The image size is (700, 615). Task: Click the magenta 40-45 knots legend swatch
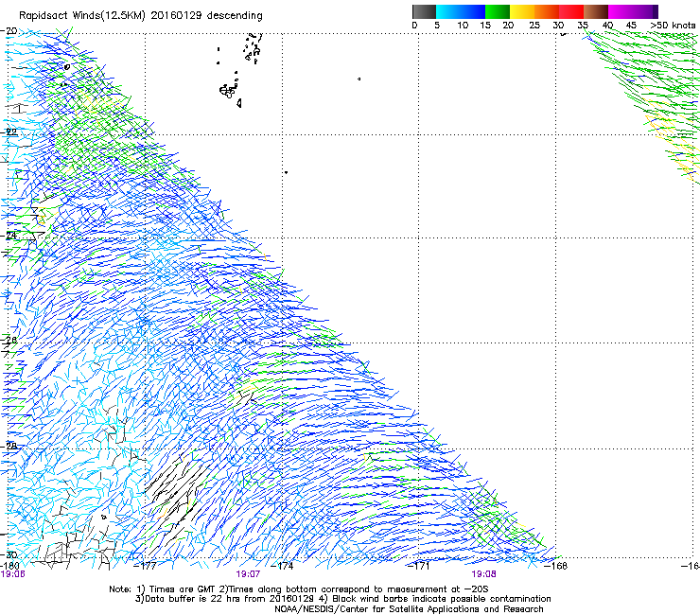point(621,11)
